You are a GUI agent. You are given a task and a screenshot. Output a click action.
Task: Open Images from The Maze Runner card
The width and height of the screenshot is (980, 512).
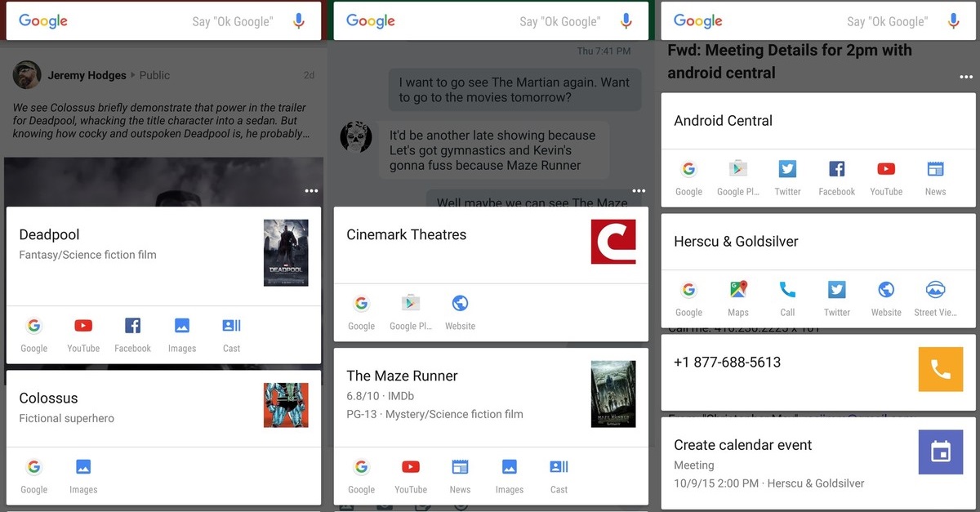pyautogui.click(x=510, y=476)
